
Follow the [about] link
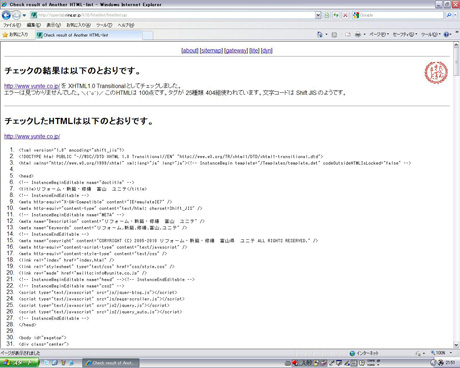pos(190,50)
